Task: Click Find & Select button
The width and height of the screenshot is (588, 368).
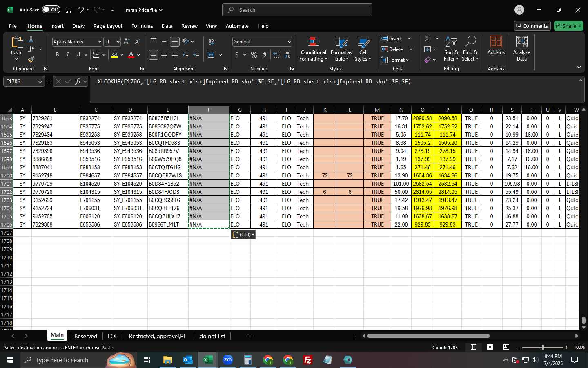Action: tap(470, 49)
